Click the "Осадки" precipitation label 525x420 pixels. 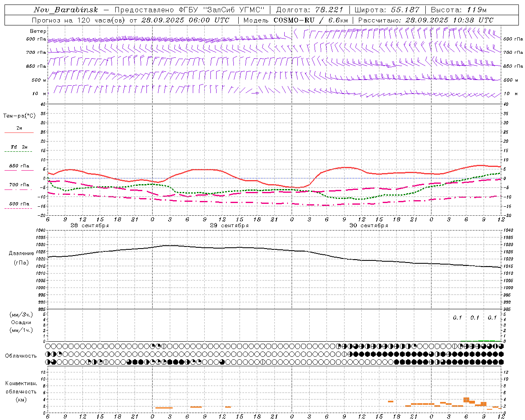coord(21,322)
